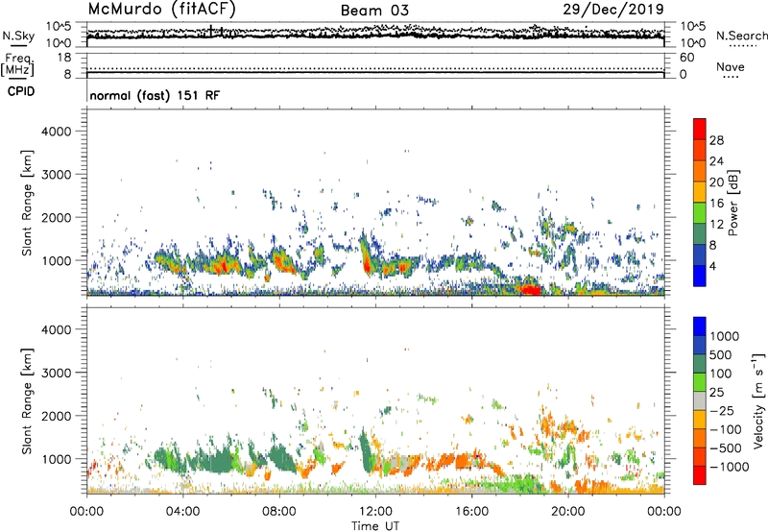
Task: Select the N.Search legend label
Action: click(x=741, y=36)
